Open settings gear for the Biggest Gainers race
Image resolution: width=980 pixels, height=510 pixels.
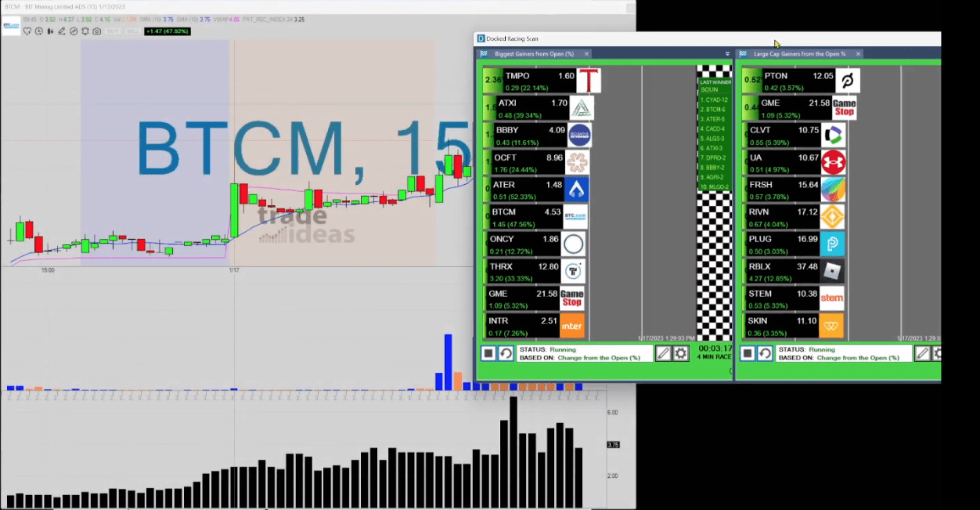[681, 353]
